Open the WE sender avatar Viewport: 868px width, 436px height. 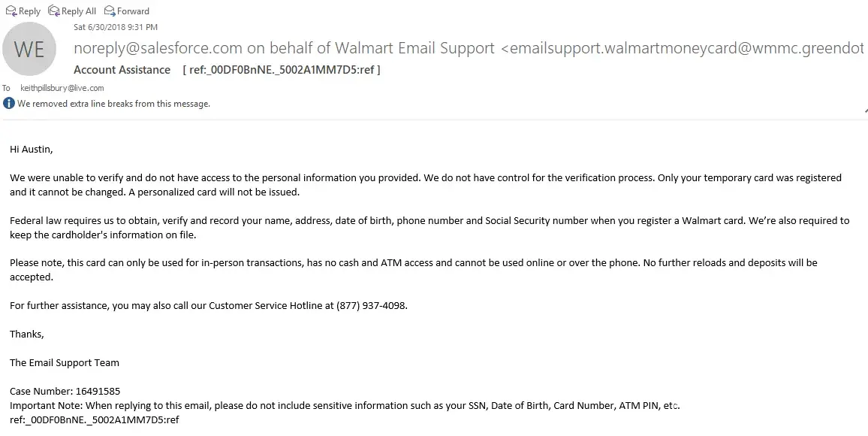click(x=29, y=49)
